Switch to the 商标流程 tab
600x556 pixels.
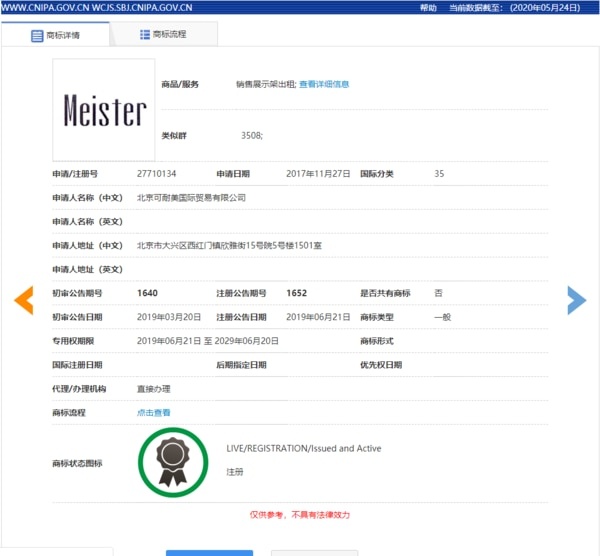(x=164, y=34)
